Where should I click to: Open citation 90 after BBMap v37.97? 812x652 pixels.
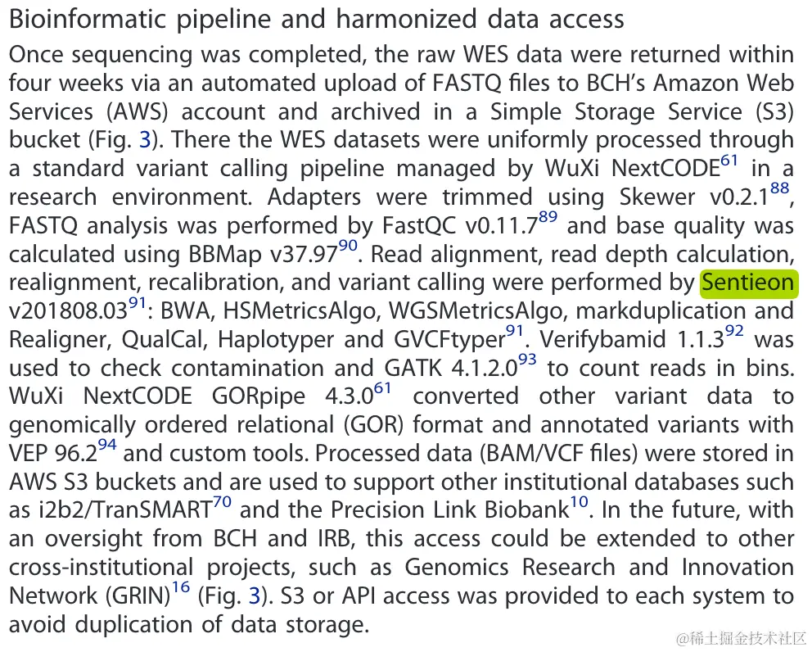coord(348,245)
